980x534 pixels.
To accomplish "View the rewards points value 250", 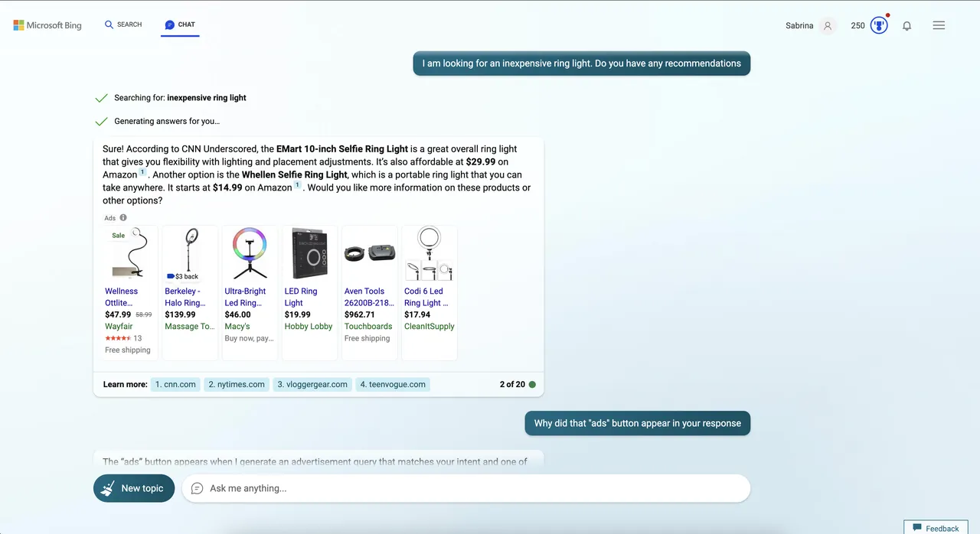I will pyautogui.click(x=857, y=25).
